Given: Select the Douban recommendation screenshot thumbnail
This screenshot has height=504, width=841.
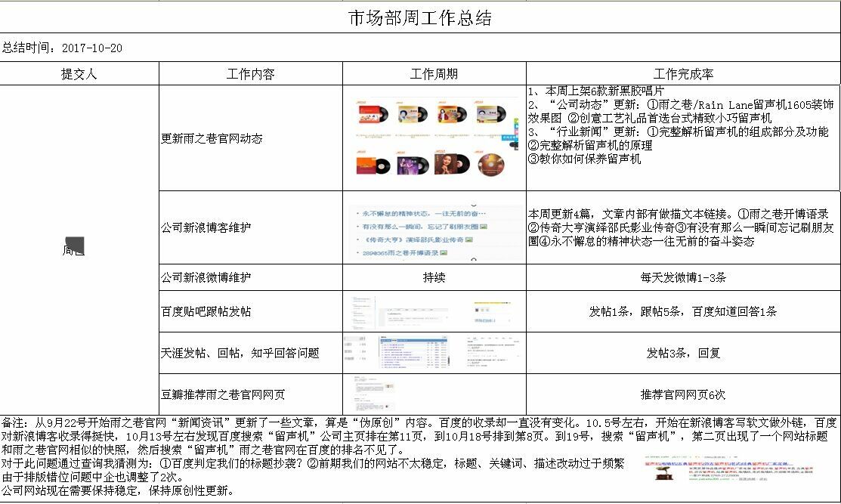Looking at the screenshot, I should pyautogui.click(x=374, y=394).
